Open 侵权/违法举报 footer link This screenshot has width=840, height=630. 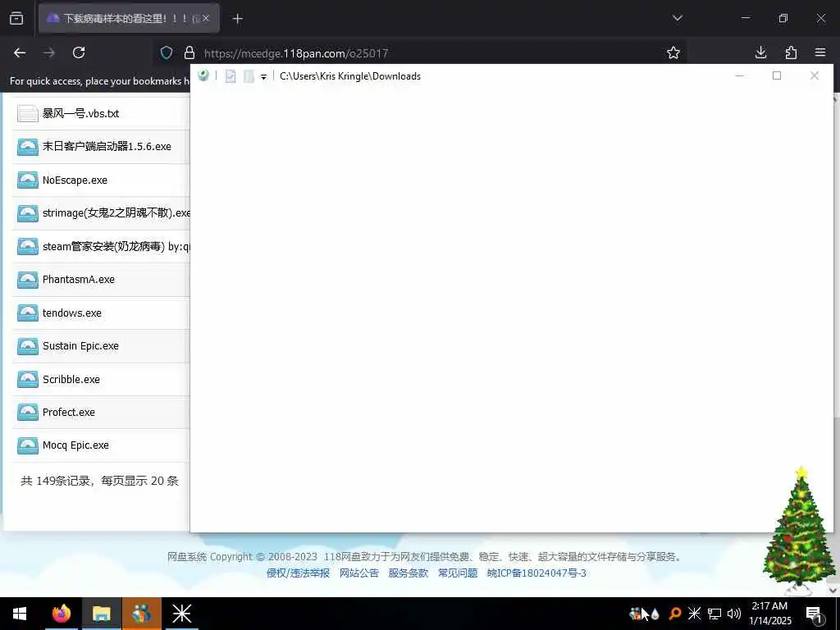click(298, 573)
